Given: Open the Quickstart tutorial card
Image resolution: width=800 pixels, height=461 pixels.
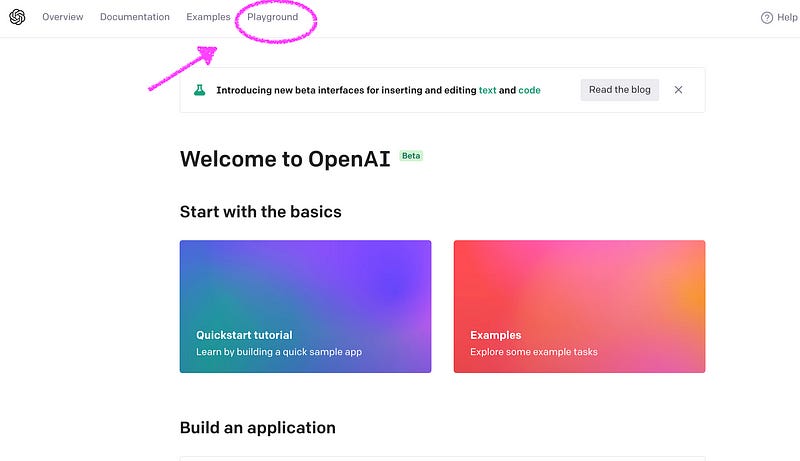Looking at the screenshot, I should (x=305, y=306).
